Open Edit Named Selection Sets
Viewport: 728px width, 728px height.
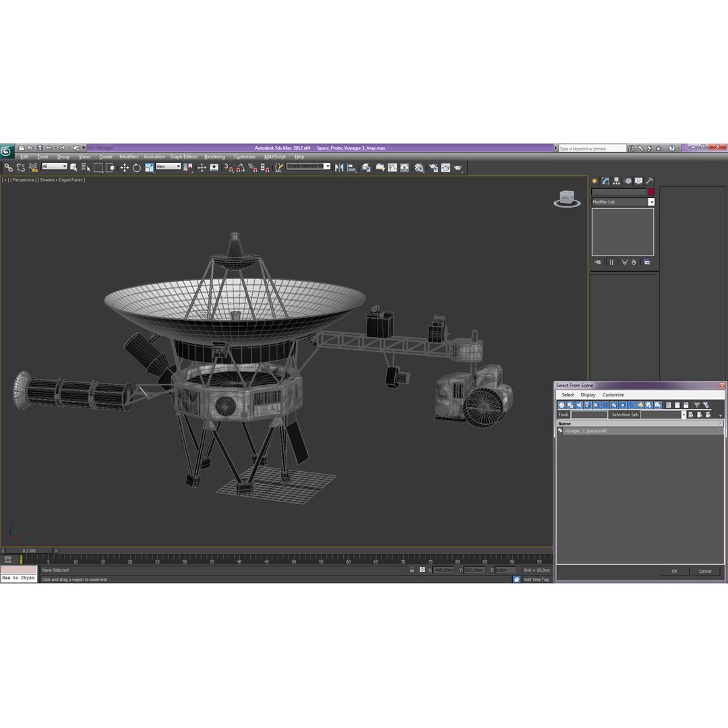click(278, 168)
